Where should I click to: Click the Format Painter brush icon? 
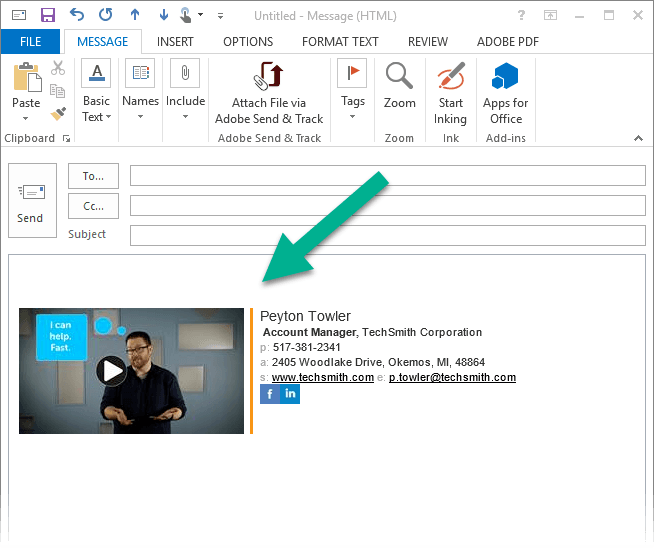coord(58,113)
